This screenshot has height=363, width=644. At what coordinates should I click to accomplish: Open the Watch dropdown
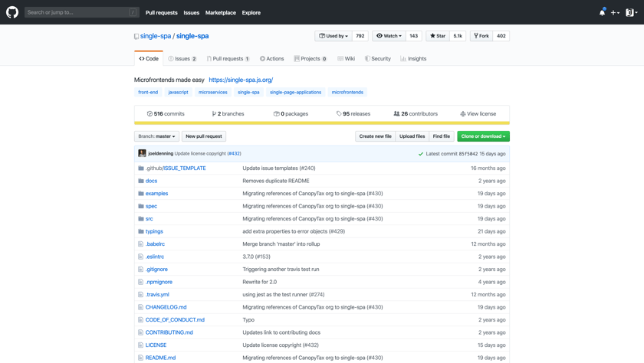[x=389, y=36]
